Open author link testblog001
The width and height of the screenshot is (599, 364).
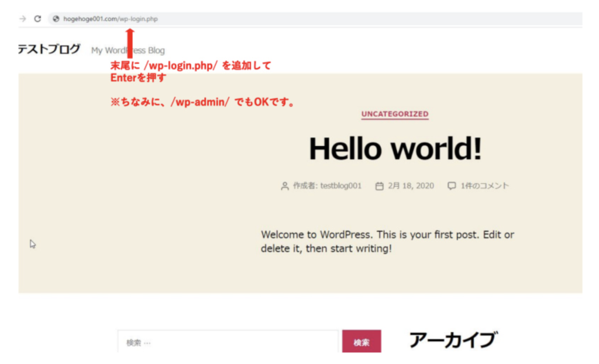[341, 186]
